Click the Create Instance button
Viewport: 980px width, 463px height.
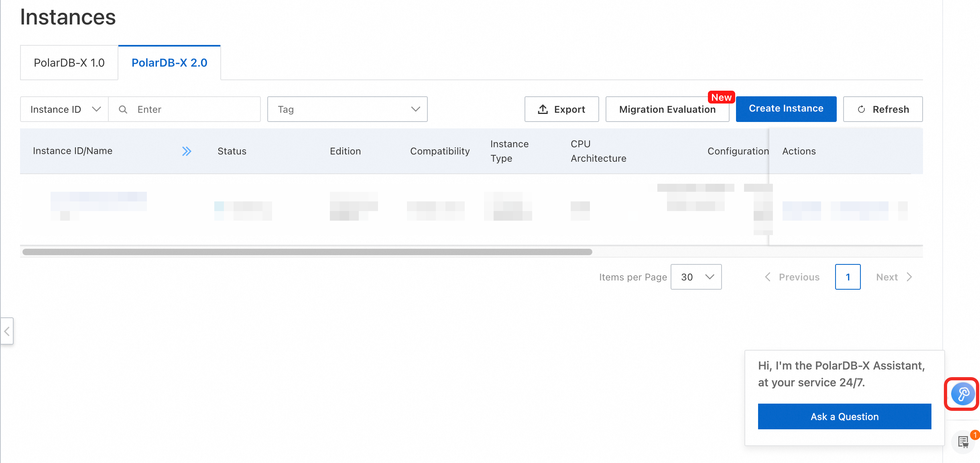786,109
